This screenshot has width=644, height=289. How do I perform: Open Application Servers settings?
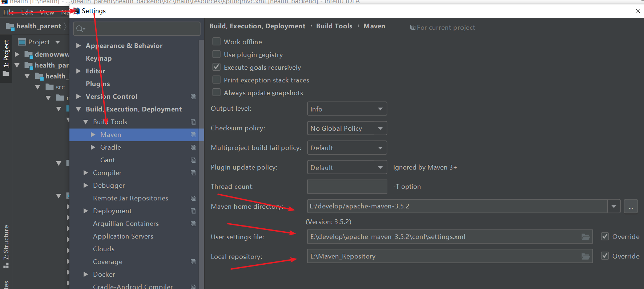coord(123,236)
